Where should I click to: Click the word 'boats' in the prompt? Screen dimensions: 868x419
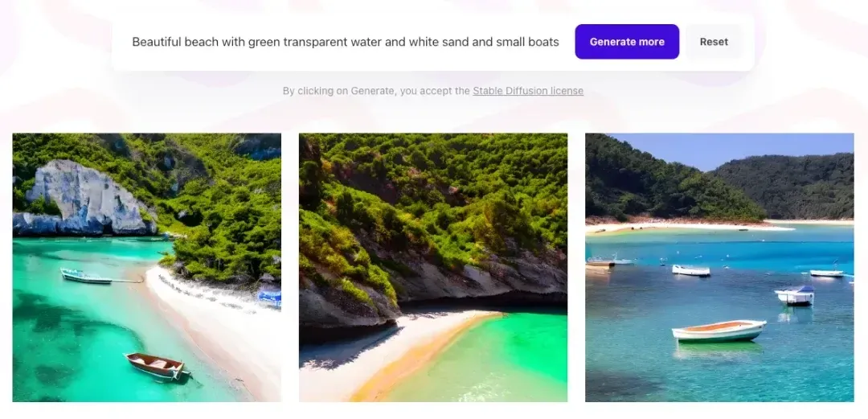pyautogui.click(x=544, y=42)
